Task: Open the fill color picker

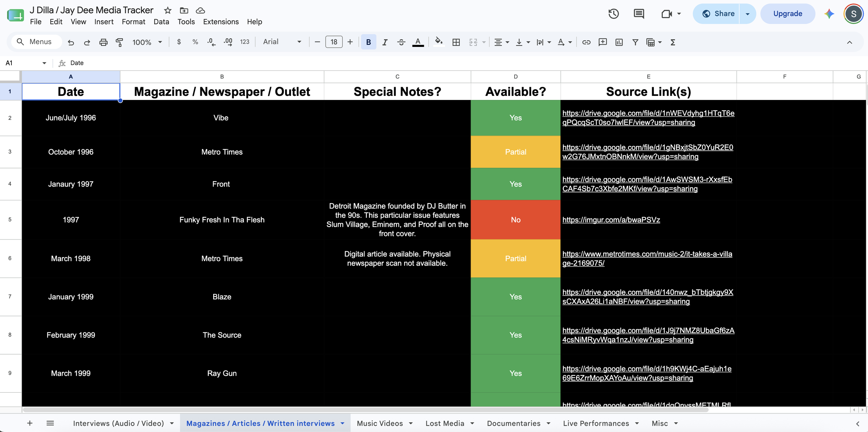Action: pos(439,42)
